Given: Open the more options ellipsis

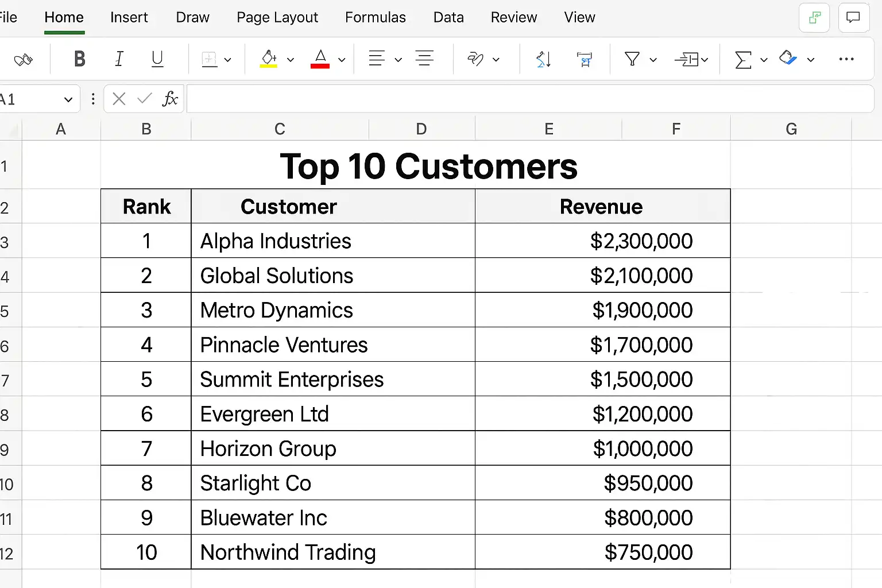Looking at the screenshot, I should (x=846, y=59).
